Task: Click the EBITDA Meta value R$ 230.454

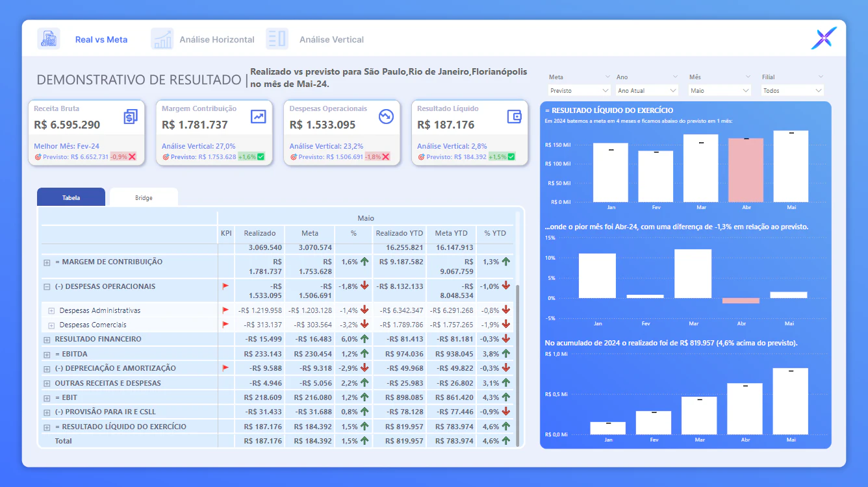Action: (x=313, y=354)
